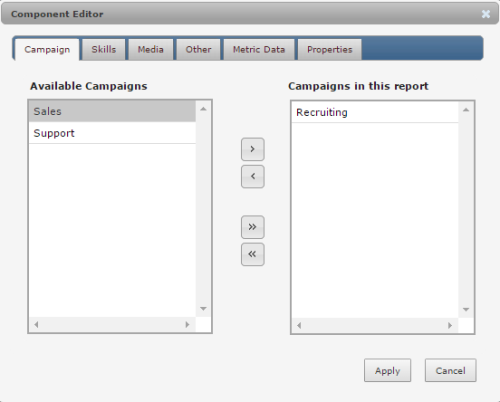
Task: Switch to the Skills tab
Action: 104,50
